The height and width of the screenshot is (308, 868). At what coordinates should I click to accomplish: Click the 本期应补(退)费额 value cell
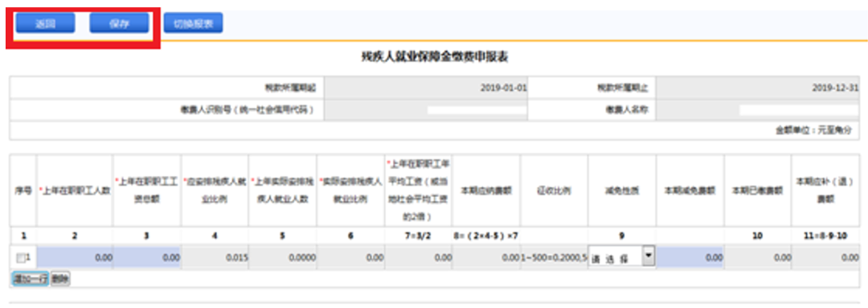tap(826, 257)
